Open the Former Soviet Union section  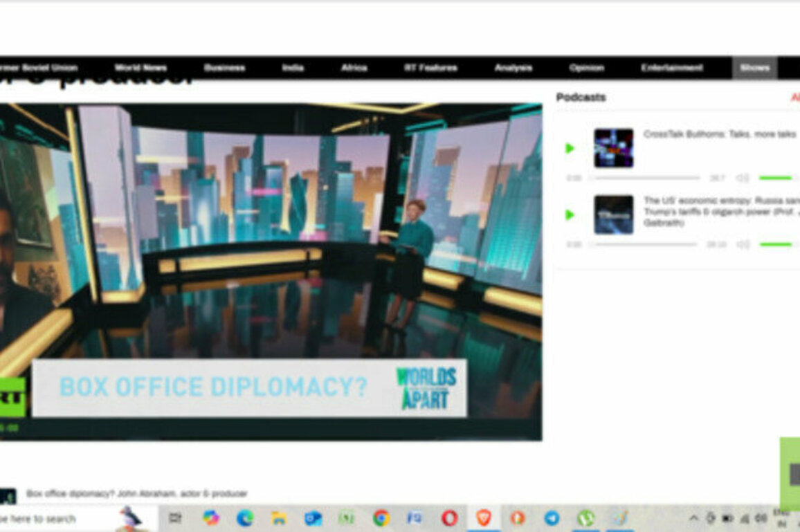(x=39, y=68)
